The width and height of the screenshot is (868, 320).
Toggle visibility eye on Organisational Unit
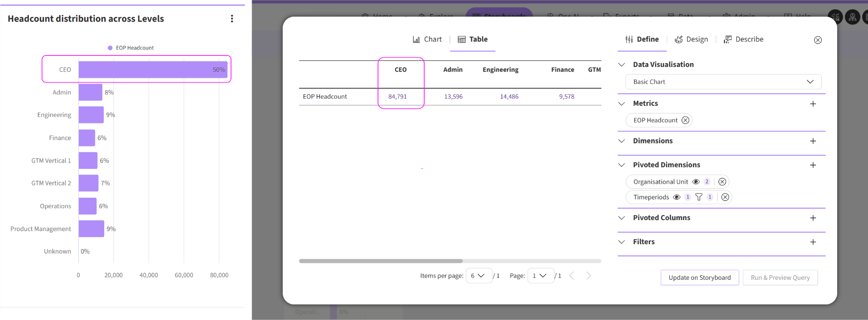696,182
